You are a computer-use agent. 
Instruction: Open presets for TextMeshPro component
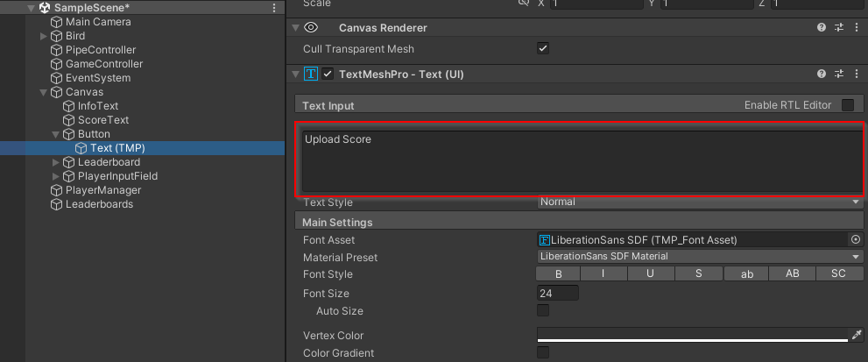838,75
